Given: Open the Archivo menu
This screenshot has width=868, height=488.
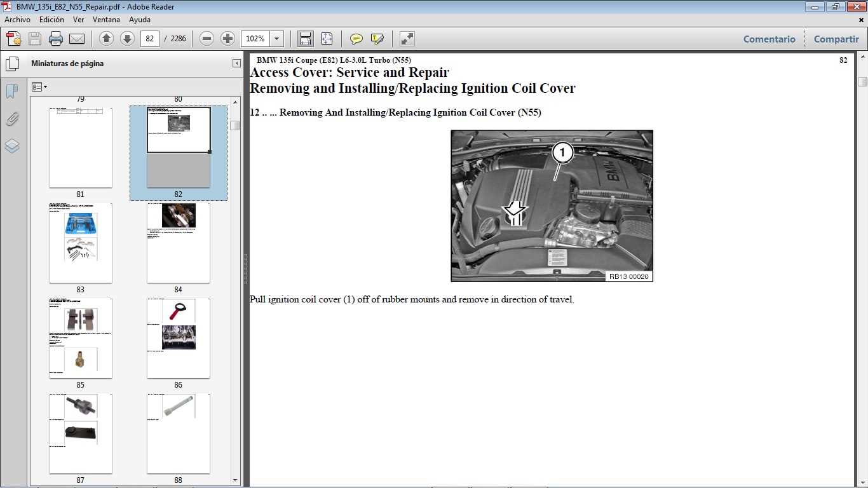Looking at the screenshot, I should point(17,20).
